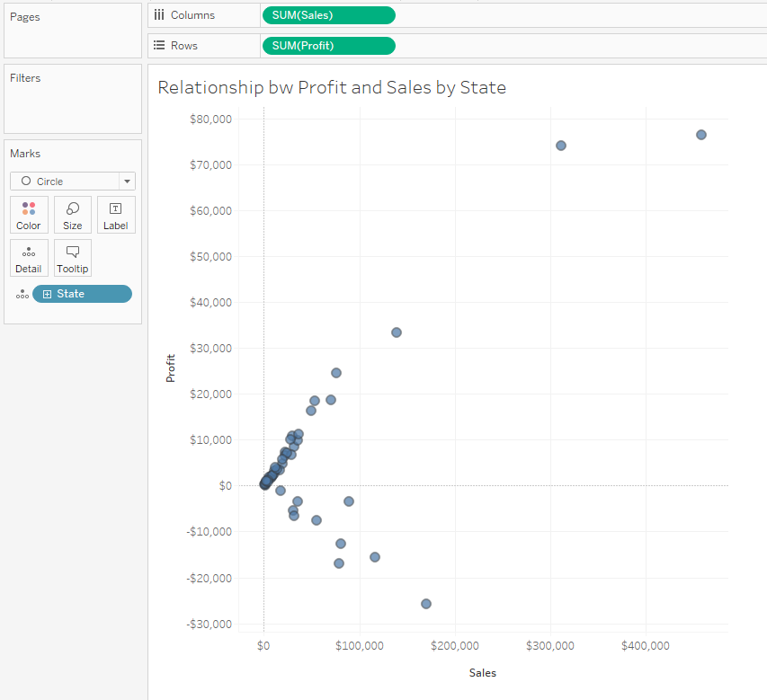Select the SUM(Profit) pill on Rows
This screenshot has width=767, height=700.
pyautogui.click(x=327, y=46)
